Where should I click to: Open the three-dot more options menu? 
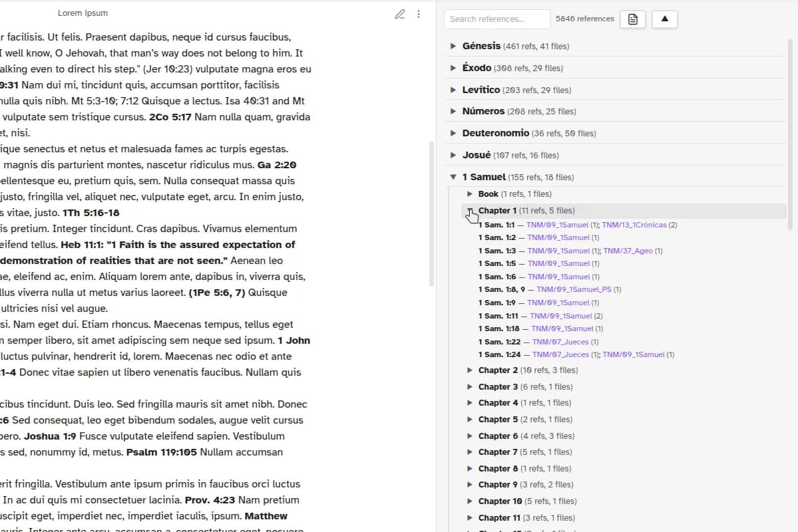[419, 14]
